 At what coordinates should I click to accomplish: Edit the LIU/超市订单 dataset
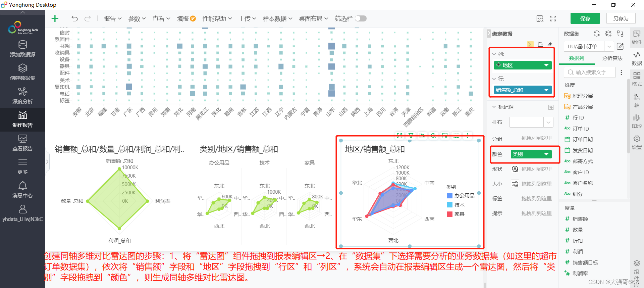pos(621,46)
